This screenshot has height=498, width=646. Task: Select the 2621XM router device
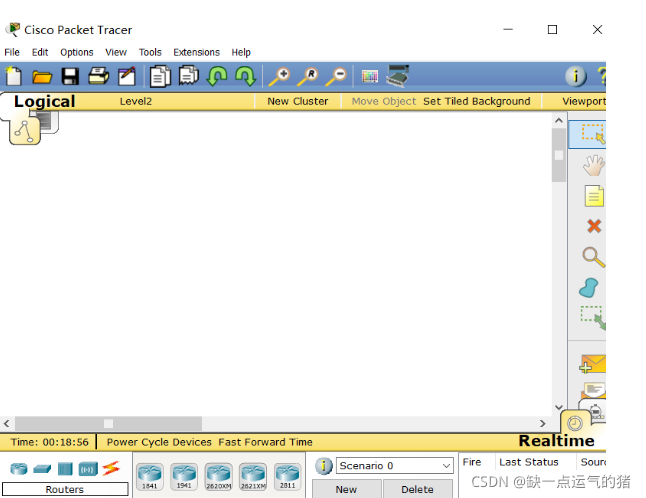[253, 477]
